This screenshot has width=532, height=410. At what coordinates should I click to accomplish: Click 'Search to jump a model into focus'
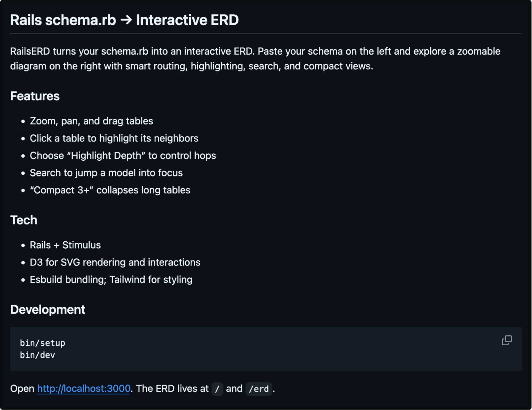[106, 173]
